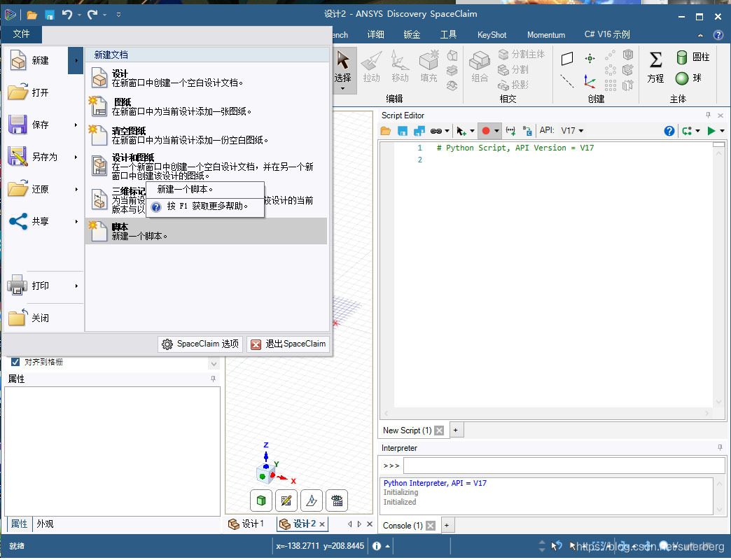Image resolution: width=731 pixels, height=560 pixels.
Task: Click the sketch Line tool icon
Action: pyautogui.click(x=567, y=81)
